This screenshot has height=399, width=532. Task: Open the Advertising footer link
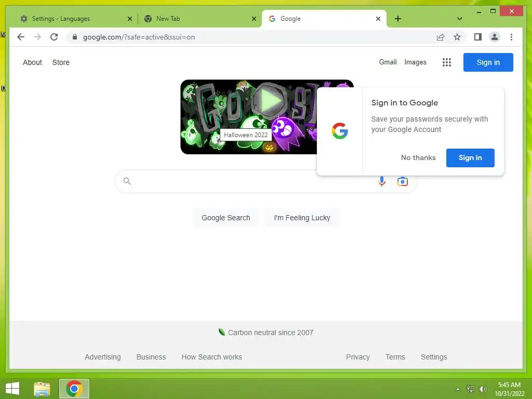[103, 357]
